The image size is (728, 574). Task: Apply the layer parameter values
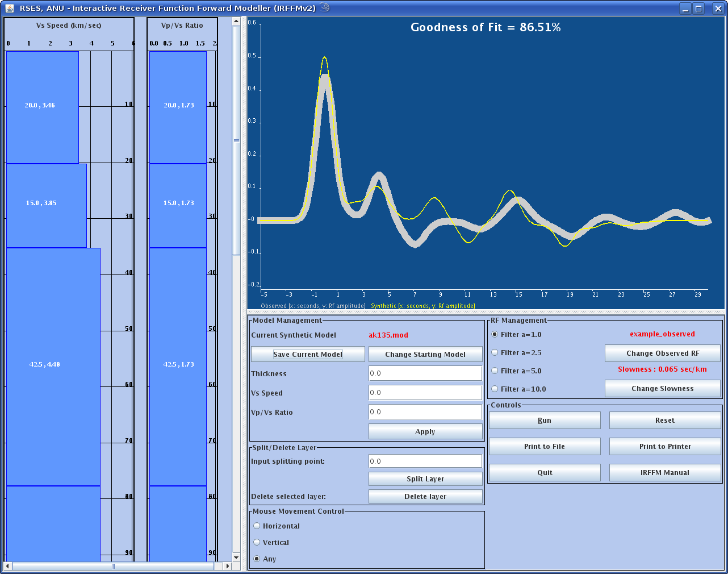[x=425, y=432]
